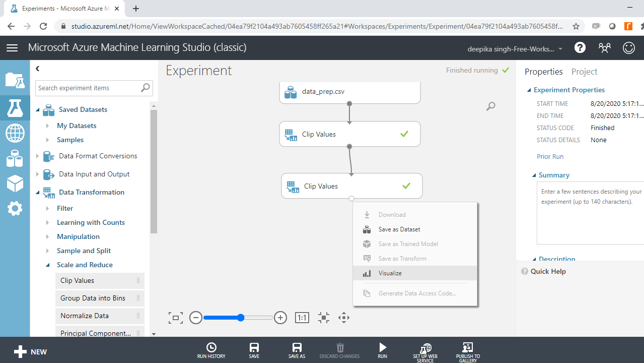Open the Prior Run link

click(550, 157)
